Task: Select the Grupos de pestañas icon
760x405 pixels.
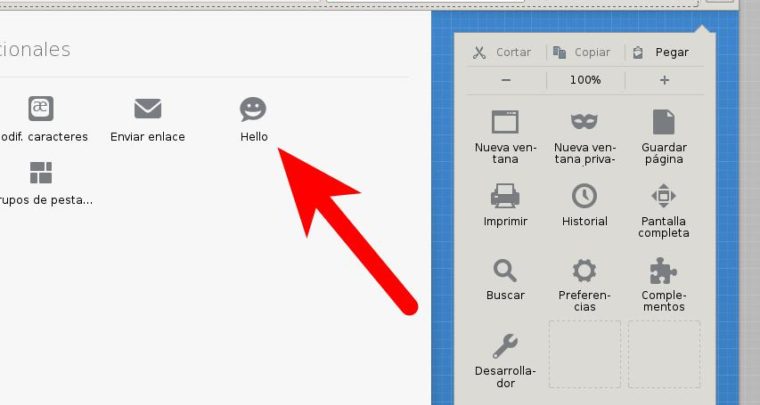Action: pos(41,173)
